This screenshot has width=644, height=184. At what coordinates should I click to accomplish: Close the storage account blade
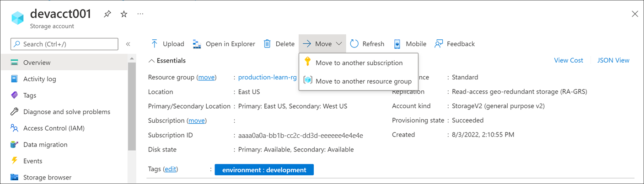[634, 14]
